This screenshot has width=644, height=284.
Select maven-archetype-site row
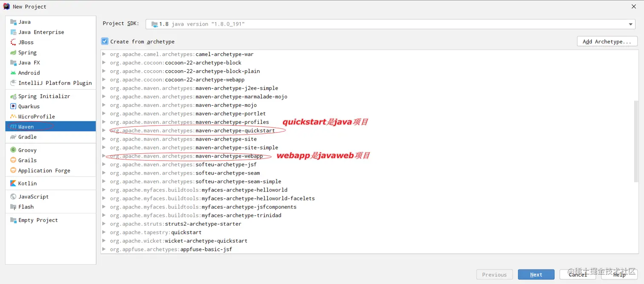367,139
